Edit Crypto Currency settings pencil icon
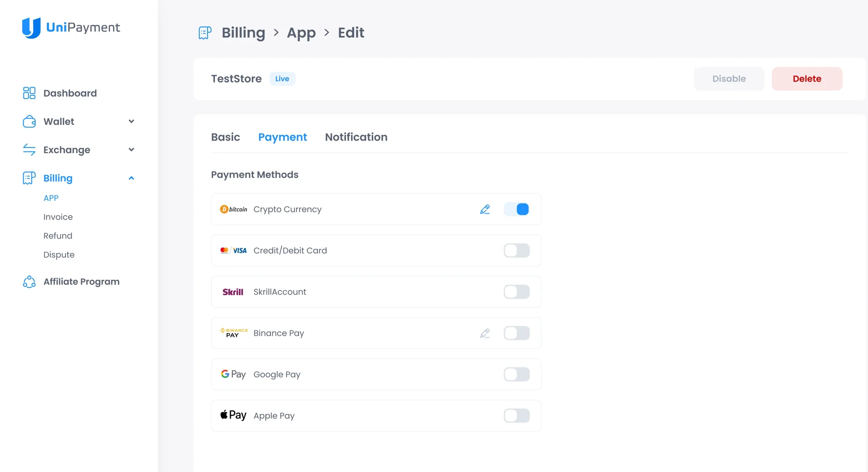This screenshot has width=868, height=472. 485,209
